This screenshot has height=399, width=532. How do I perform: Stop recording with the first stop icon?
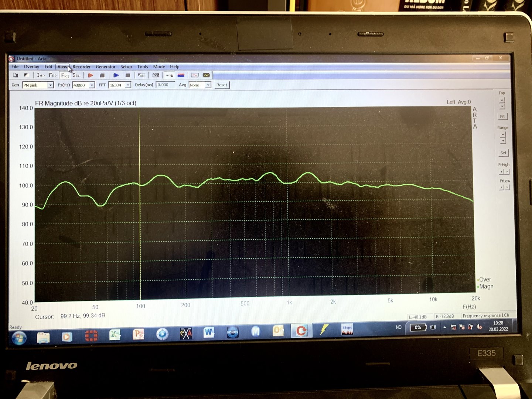click(102, 75)
